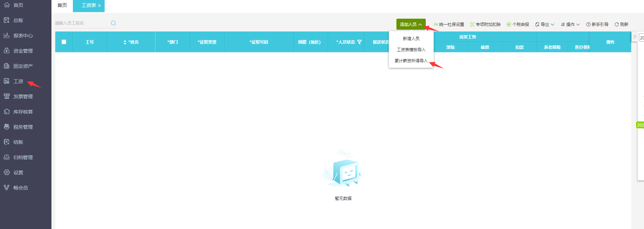Click 统一社保设置 button
The height and width of the screenshot is (229, 644).
(x=449, y=25)
